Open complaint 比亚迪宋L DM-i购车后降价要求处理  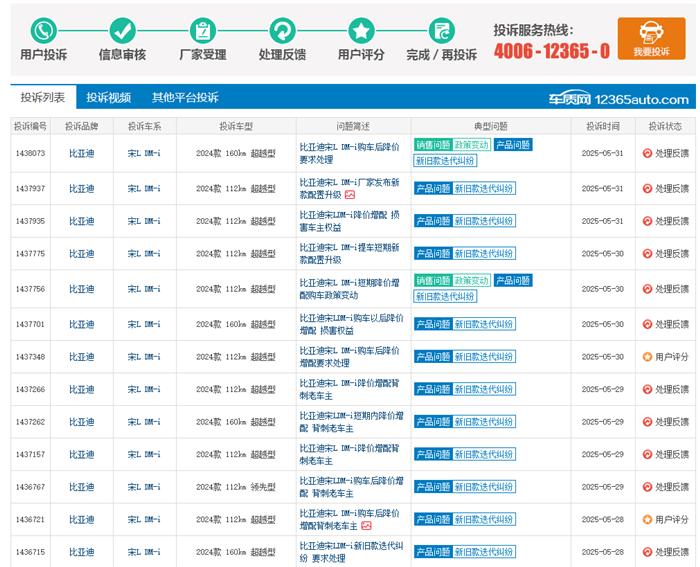coord(349,153)
